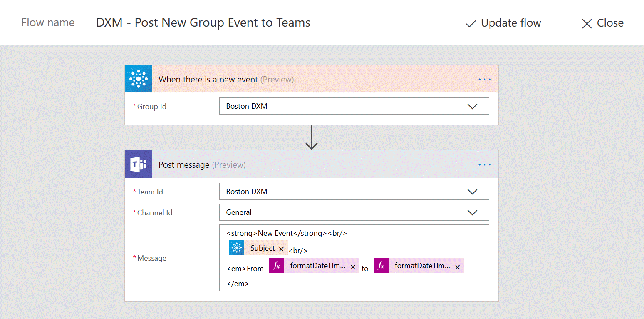The width and height of the screenshot is (644, 319).
Task: Click the Microsoft Teams action icon
Action: (x=139, y=164)
